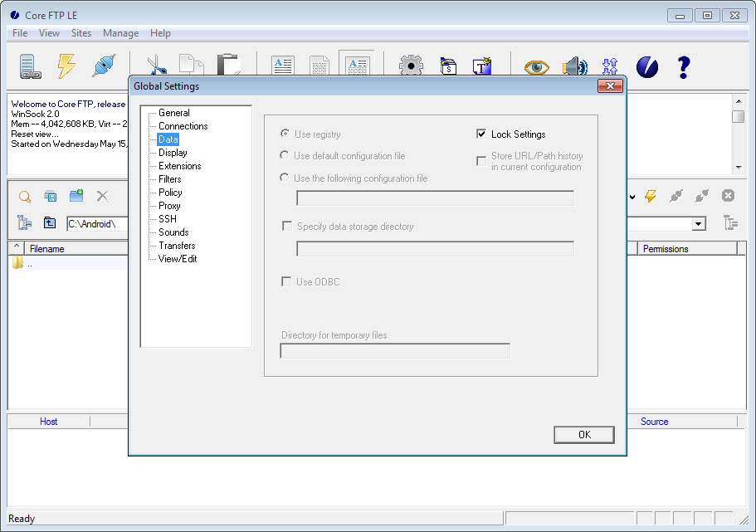Click the eye view icon

[x=536, y=67]
